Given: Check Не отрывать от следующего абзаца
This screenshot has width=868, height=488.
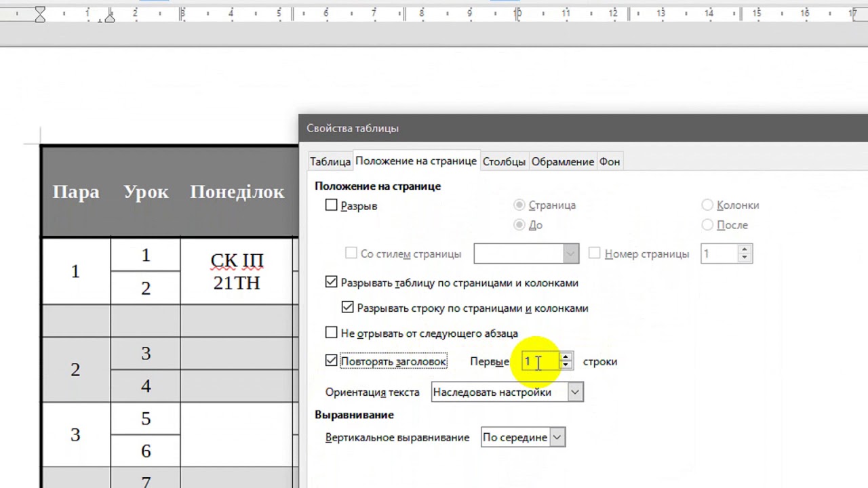Looking at the screenshot, I should pos(332,333).
